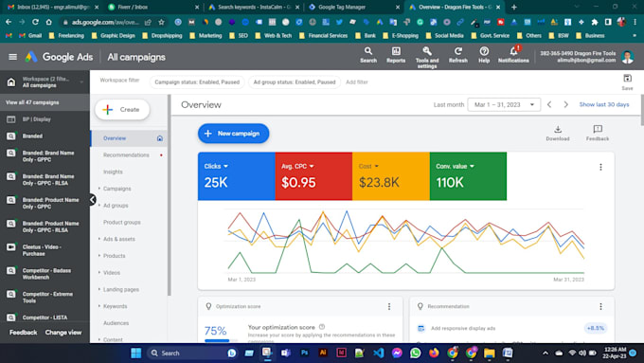Click the optimization score help icon

(322, 327)
